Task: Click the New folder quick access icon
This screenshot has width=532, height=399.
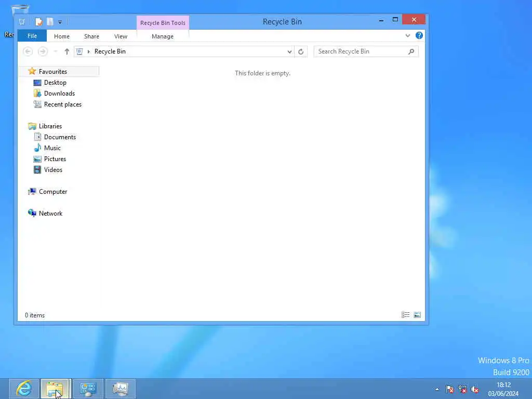Action: tap(50, 22)
